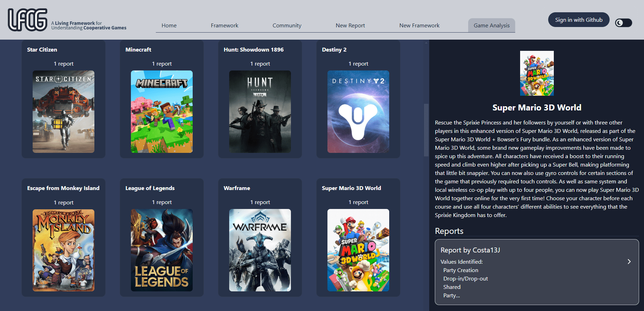Toggle the dark mode switch

click(623, 23)
